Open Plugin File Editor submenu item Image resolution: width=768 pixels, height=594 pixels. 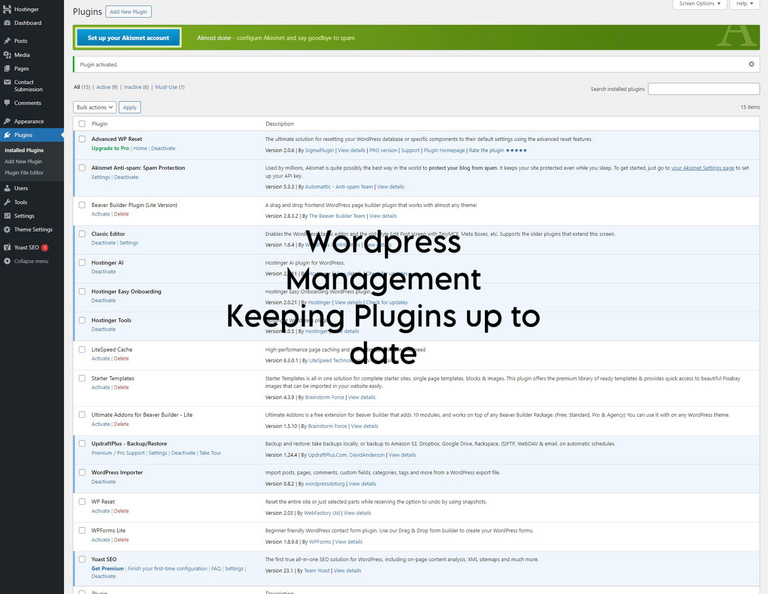tap(24, 173)
